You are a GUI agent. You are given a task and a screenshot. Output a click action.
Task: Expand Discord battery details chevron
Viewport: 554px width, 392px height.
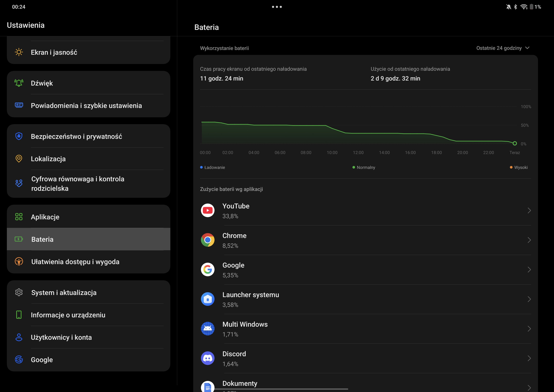pyautogui.click(x=529, y=358)
